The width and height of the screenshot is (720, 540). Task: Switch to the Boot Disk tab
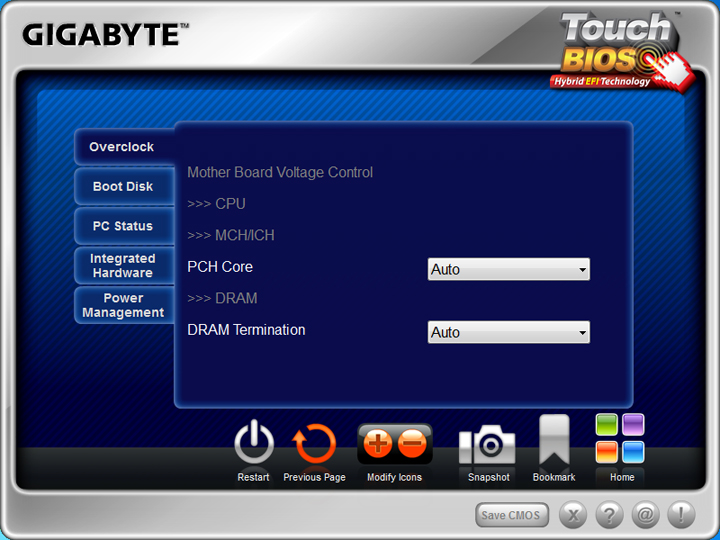(x=122, y=187)
